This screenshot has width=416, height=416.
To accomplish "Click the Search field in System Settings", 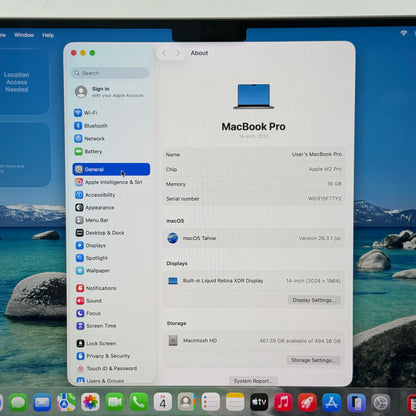I will click(x=110, y=73).
